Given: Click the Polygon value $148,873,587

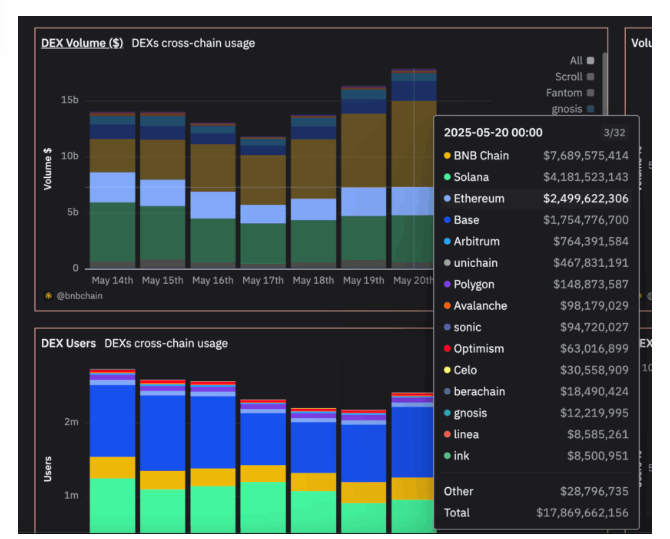Looking at the screenshot, I should pyautogui.click(x=591, y=284).
